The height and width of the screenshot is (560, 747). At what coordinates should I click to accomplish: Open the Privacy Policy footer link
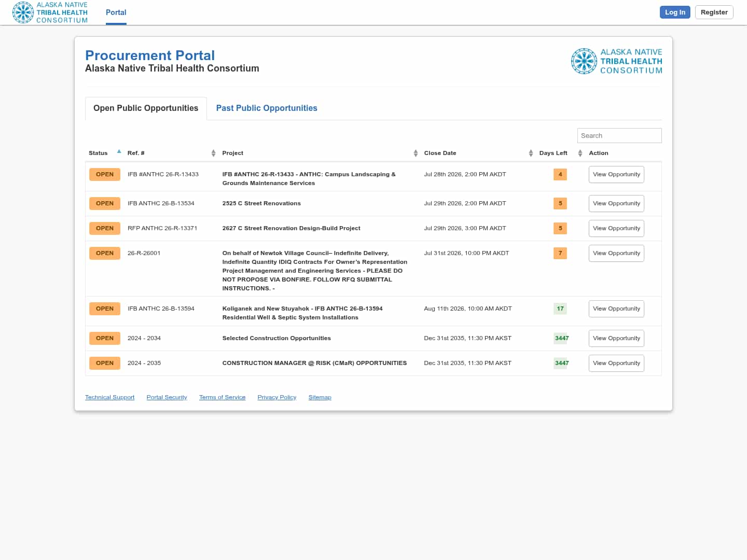click(277, 397)
